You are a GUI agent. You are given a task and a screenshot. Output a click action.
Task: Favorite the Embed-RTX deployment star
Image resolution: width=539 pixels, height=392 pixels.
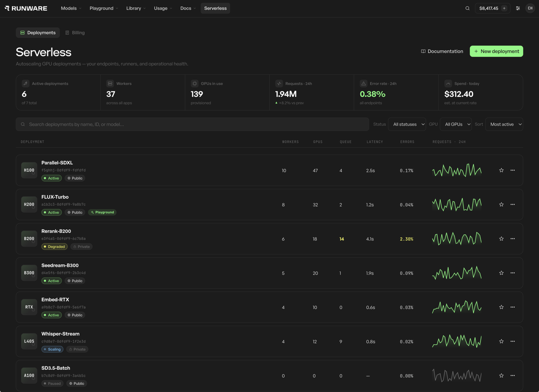[501, 307]
